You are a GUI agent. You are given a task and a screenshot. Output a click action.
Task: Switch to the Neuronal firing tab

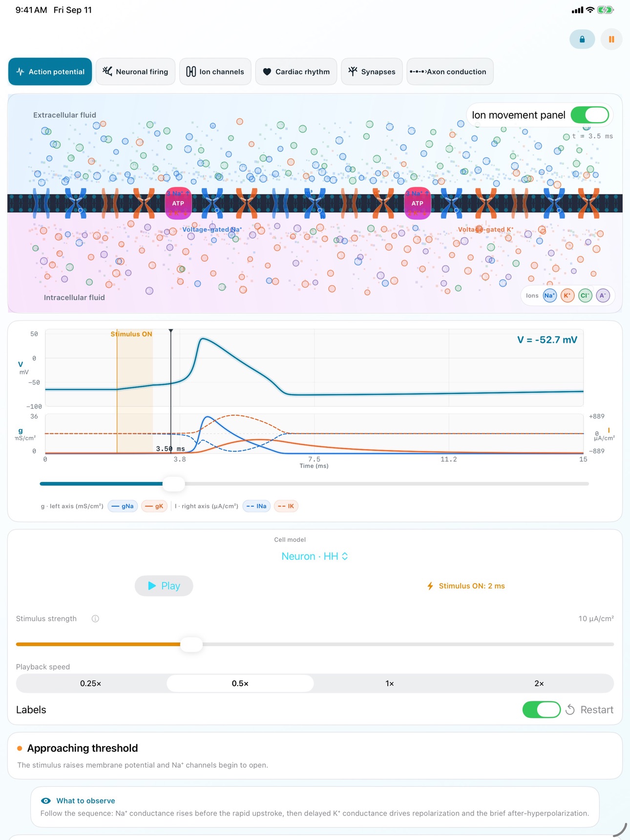(x=135, y=72)
